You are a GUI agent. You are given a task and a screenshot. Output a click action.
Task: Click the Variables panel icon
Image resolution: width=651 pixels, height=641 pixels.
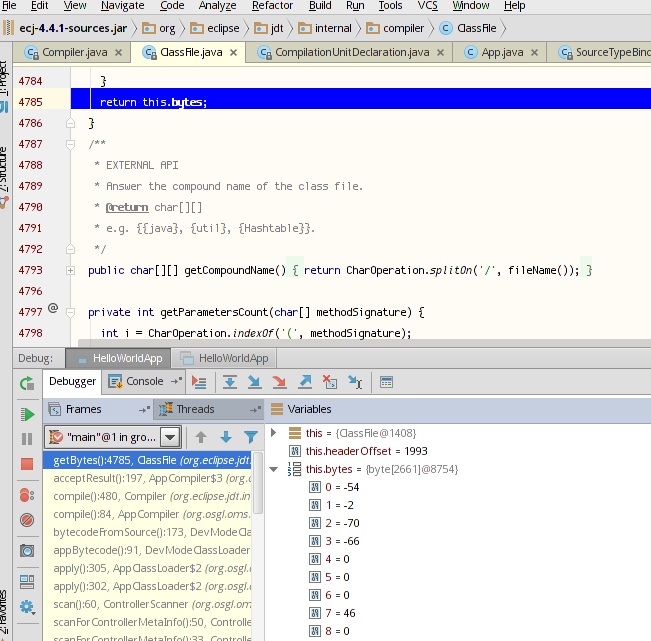pyautogui.click(x=277, y=409)
